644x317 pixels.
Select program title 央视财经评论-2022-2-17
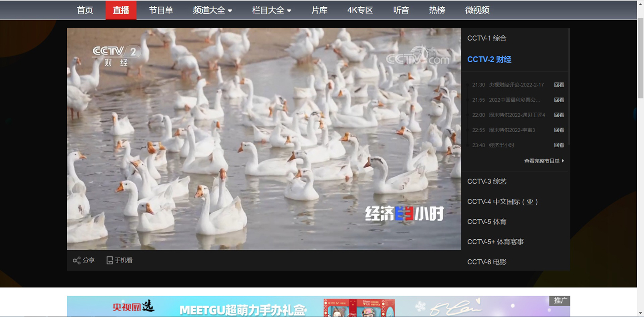pyautogui.click(x=516, y=85)
